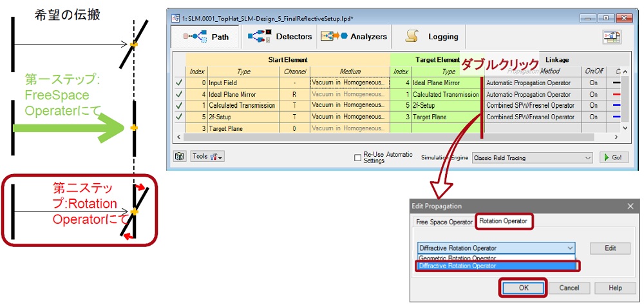Expand the Diffractive Rotation Operator combo box

point(569,248)
